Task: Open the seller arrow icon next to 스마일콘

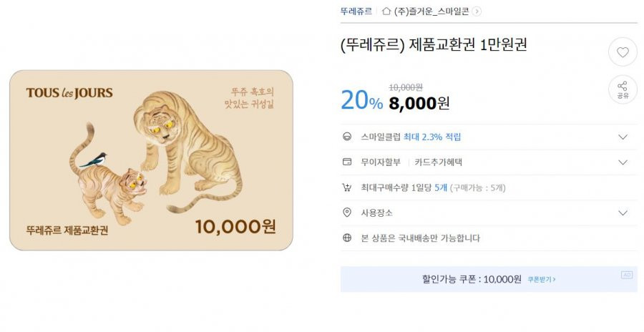Action: (477, 11)
